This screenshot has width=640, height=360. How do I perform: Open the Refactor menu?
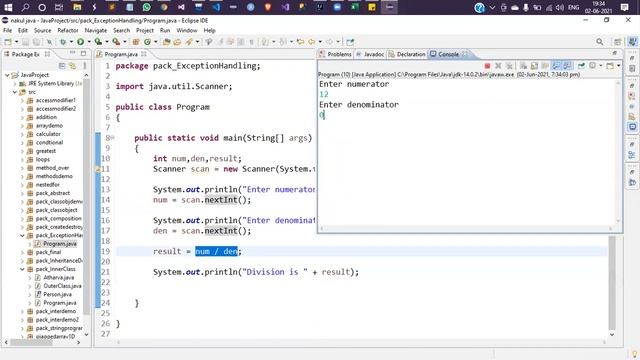pyautogui.click(x=68, y=31)
